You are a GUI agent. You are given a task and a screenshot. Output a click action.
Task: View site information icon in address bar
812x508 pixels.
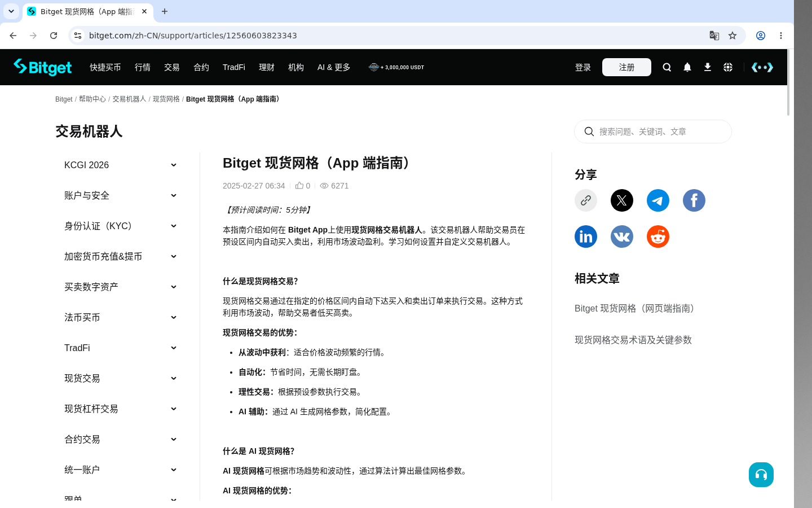[78, 36]
